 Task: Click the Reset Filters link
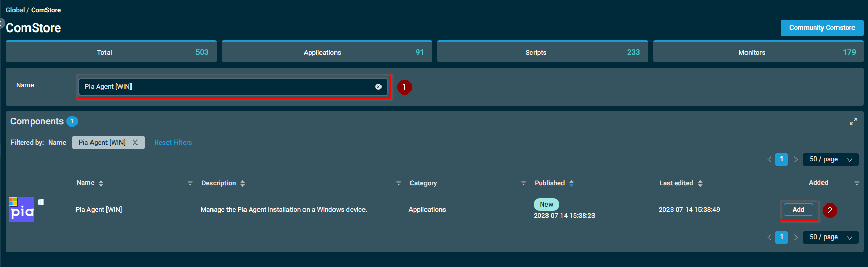point(173,143)
